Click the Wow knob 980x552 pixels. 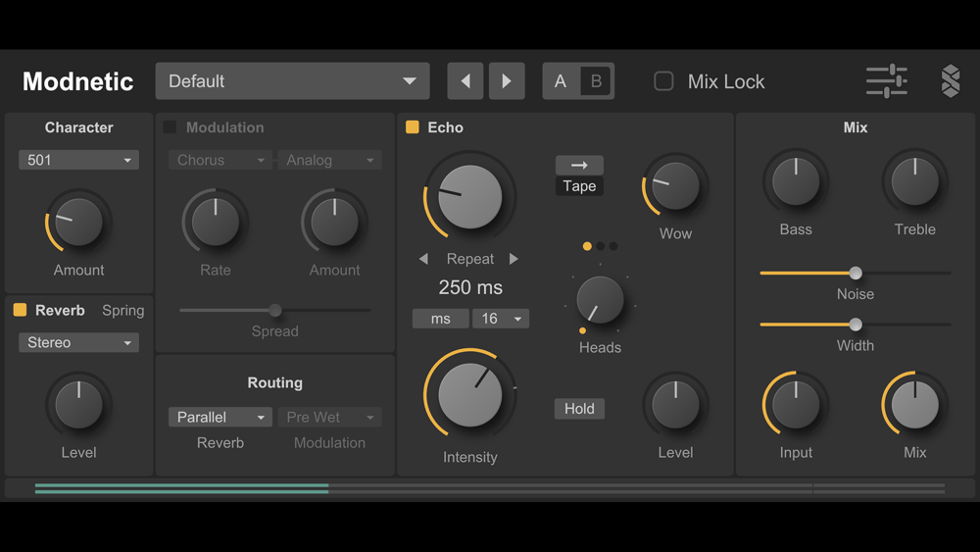point(675,186)
